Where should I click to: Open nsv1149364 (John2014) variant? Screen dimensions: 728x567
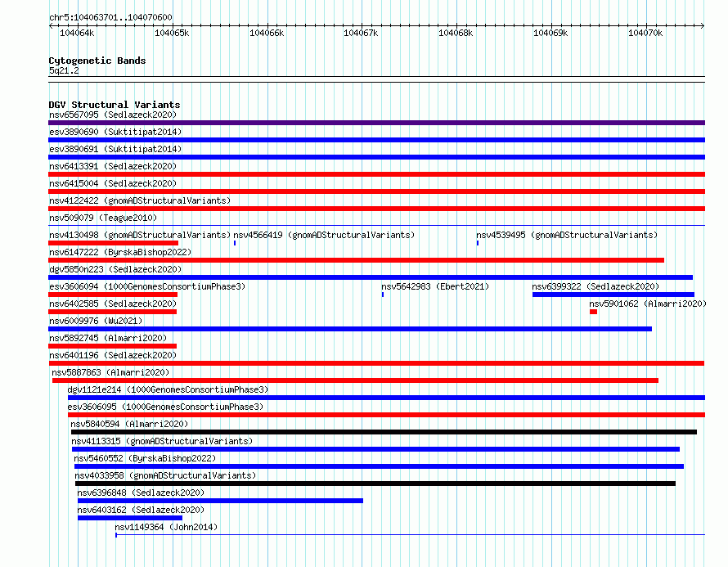pyautogui.click(x=166, y=527)
